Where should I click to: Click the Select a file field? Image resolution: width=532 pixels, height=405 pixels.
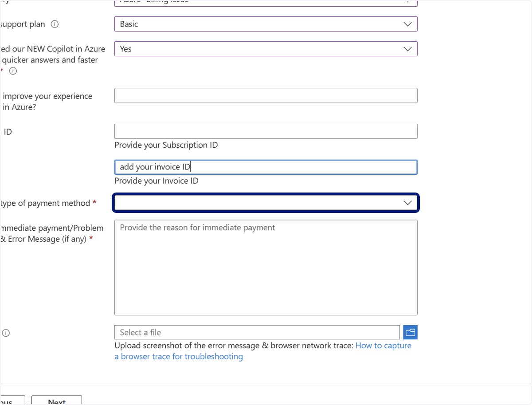(x=257, y=332)
